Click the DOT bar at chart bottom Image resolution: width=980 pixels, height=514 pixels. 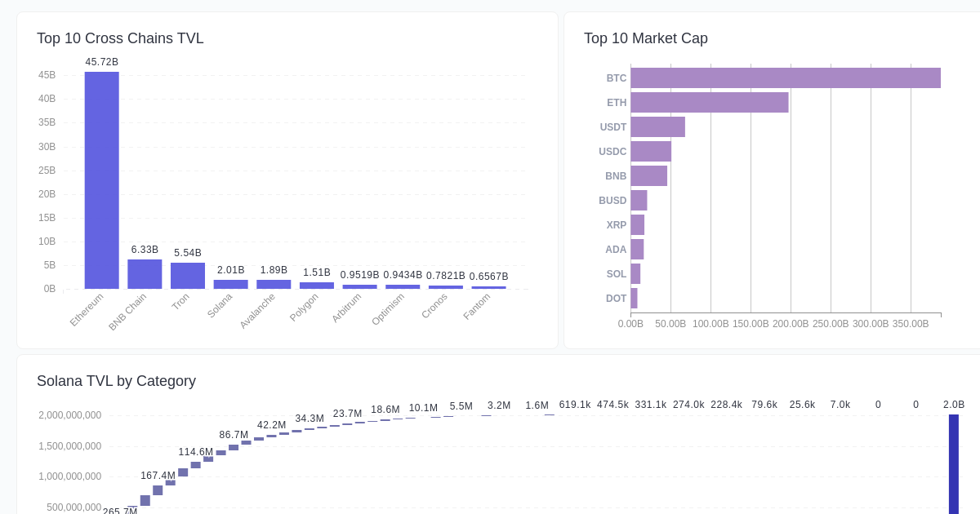tap(634, 298)
